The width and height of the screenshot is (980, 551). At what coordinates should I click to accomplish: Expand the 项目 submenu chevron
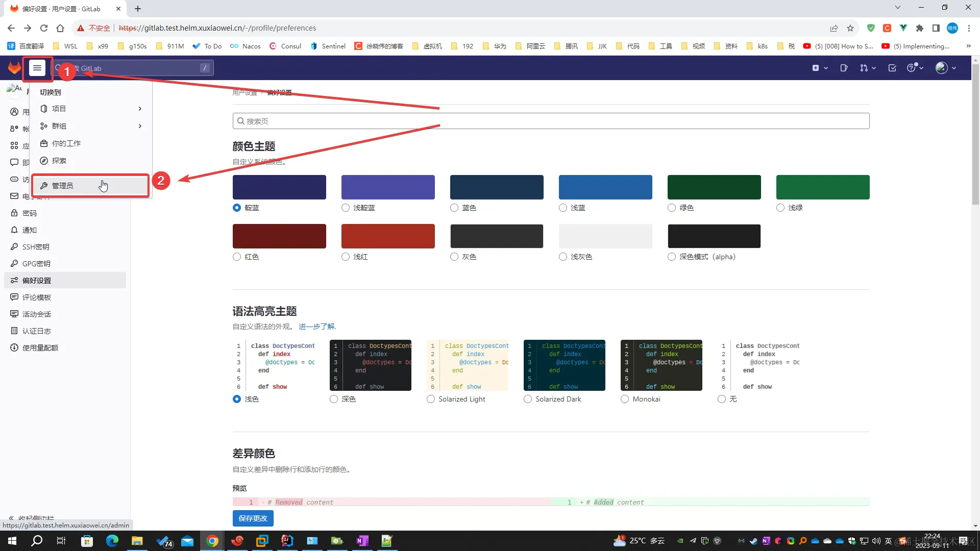[x=140, y=109]
